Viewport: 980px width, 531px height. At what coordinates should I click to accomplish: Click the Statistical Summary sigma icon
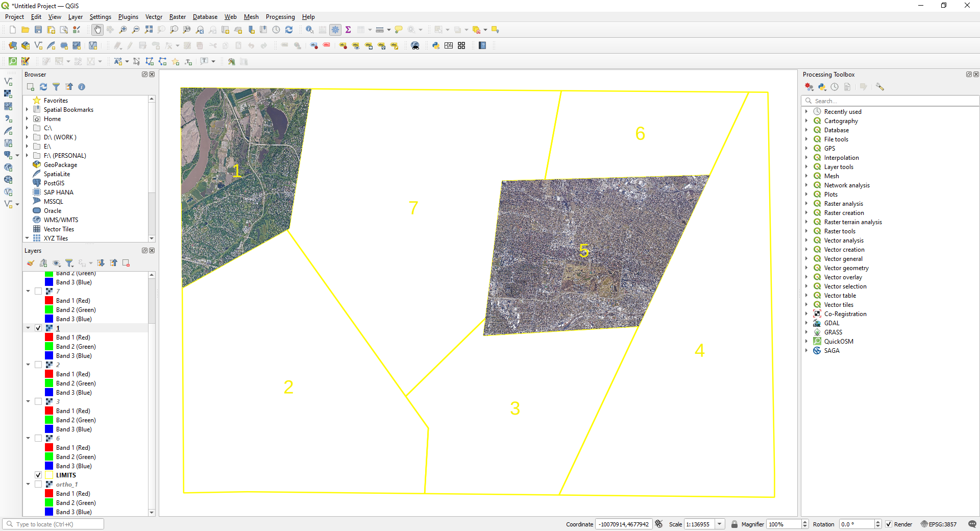pyautogui.click(x=348, y=30)
